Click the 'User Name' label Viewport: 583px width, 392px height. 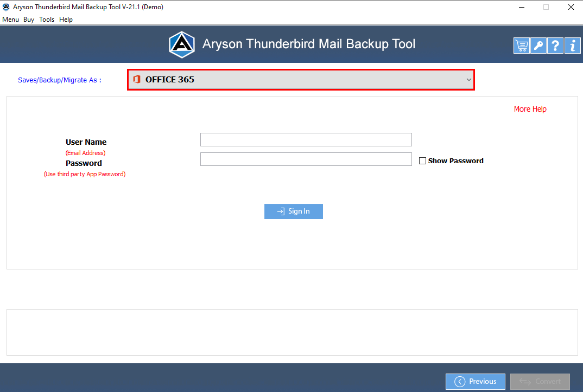[x=86, y=142]
